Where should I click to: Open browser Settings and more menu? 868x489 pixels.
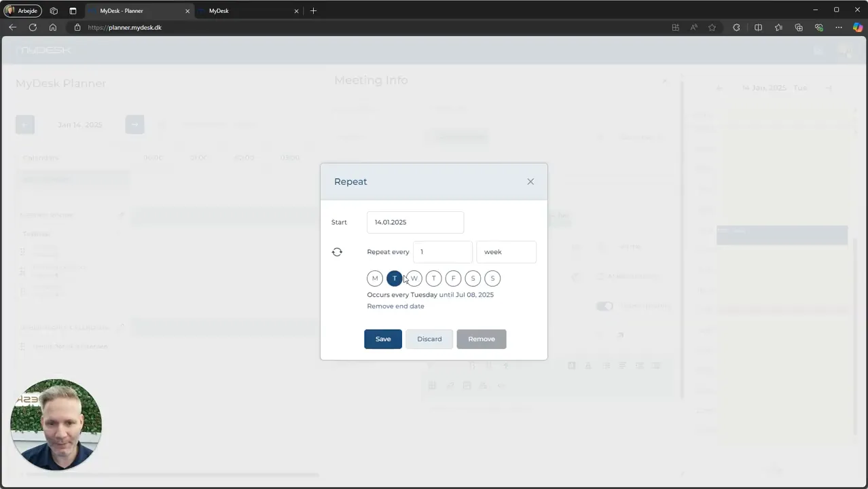839,27
